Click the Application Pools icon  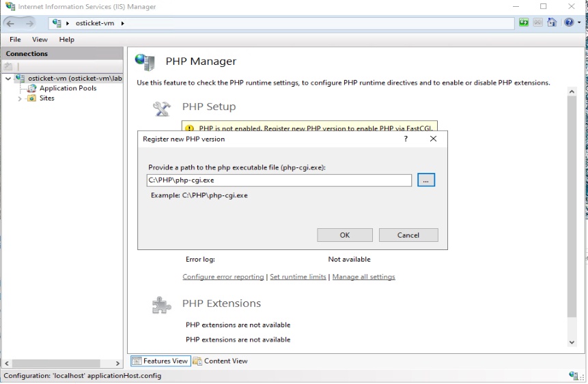(x=32, y=88)
